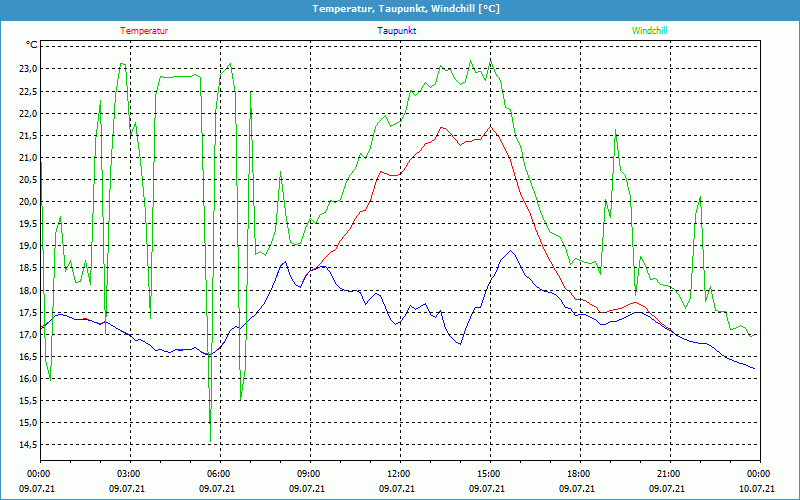Click the blue Taupunkt line end at right edge
This screenshot has width=800, height=500.
tap(754, 368)
